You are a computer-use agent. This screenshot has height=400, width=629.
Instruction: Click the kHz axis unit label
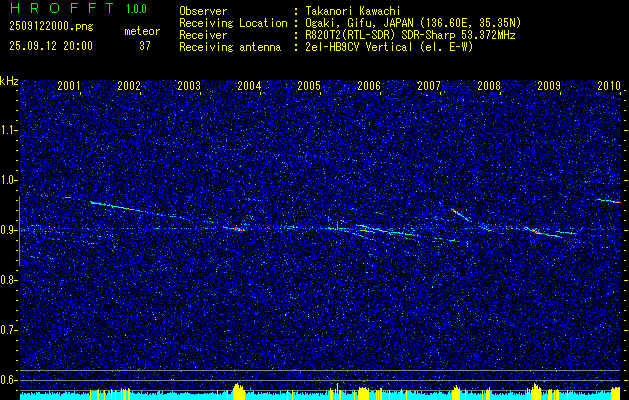pos(9,81)
